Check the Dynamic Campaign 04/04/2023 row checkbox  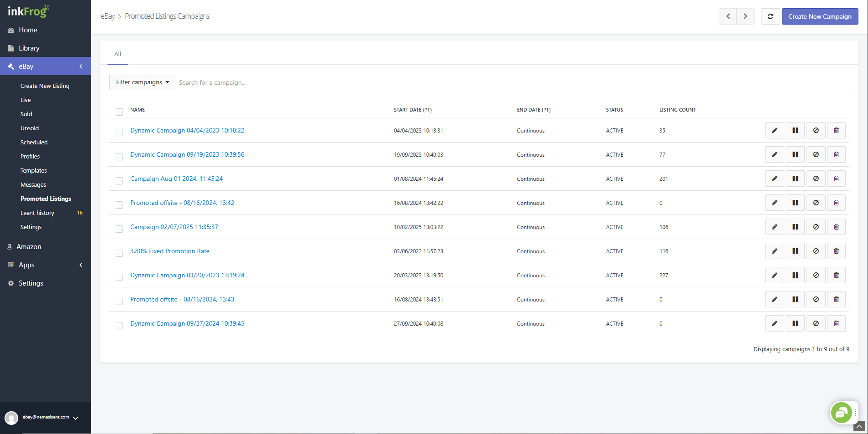point(119,133)
